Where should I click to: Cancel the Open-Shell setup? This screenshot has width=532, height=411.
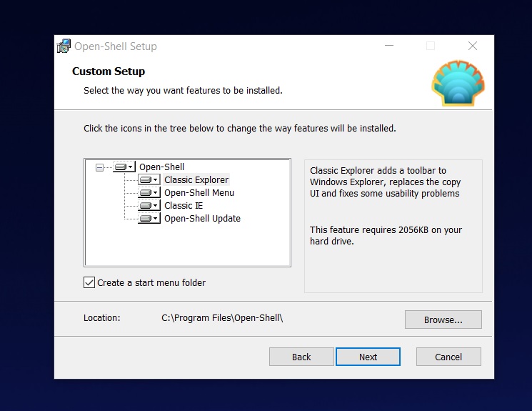click(x=448, y=357)
